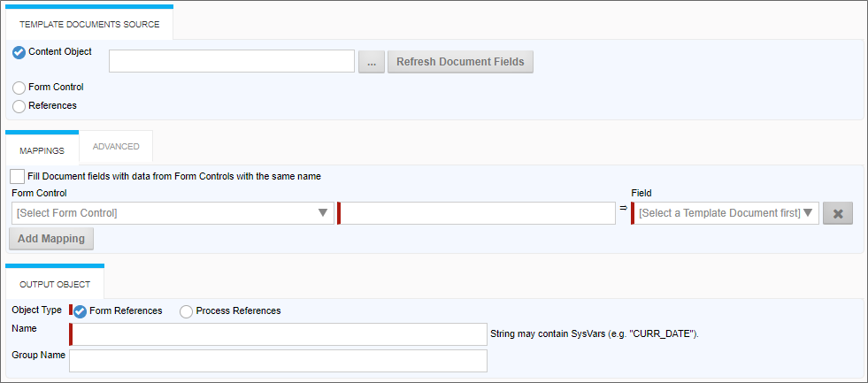The height and width of the screenshot is (383, 868).
Task: Switch to the Advanced tab
Action: point(116,147)
